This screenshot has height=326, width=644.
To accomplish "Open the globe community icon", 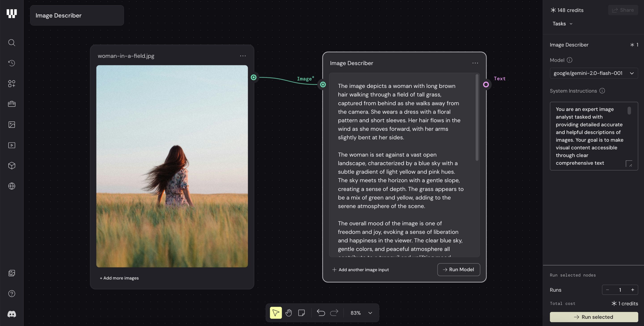I will tap(11, 186).
